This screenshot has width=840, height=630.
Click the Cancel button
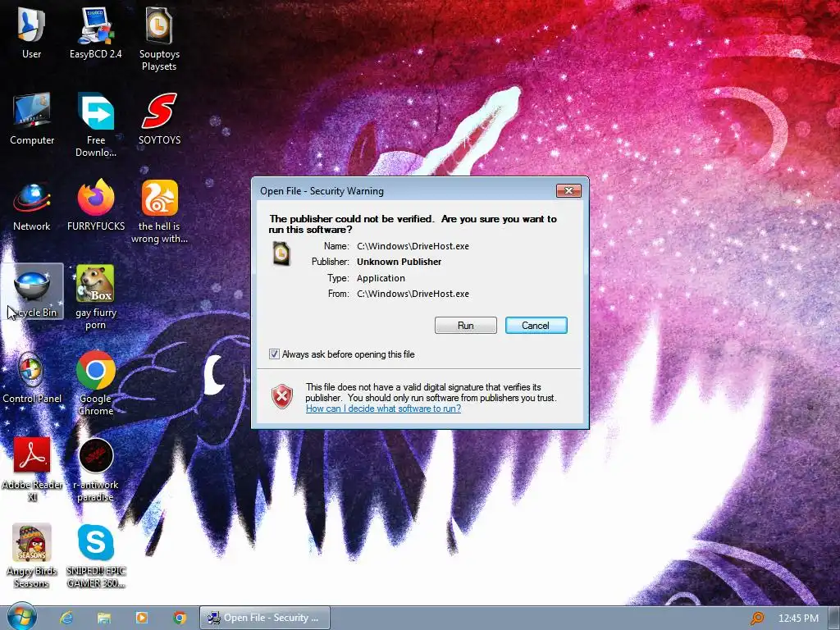(x=536, y=325)
